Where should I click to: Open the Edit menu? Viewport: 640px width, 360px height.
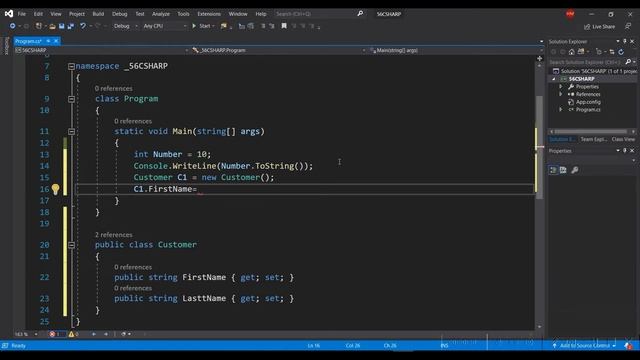38,14
